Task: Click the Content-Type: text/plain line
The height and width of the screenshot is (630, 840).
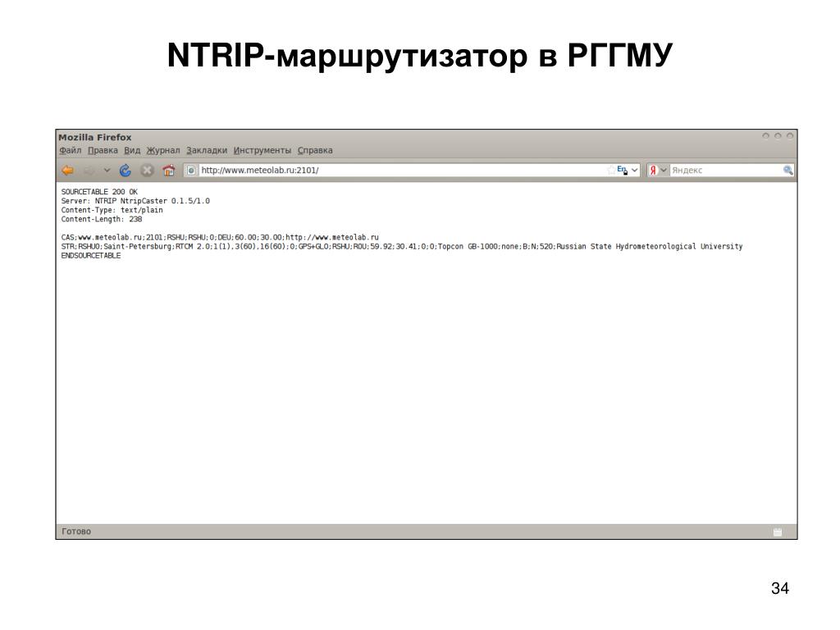Action: tap(112, 210)
